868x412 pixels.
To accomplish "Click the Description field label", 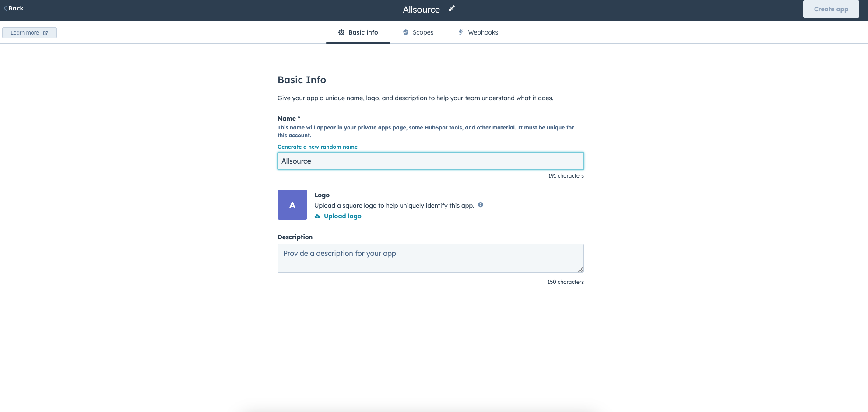I will coord(295,237).
